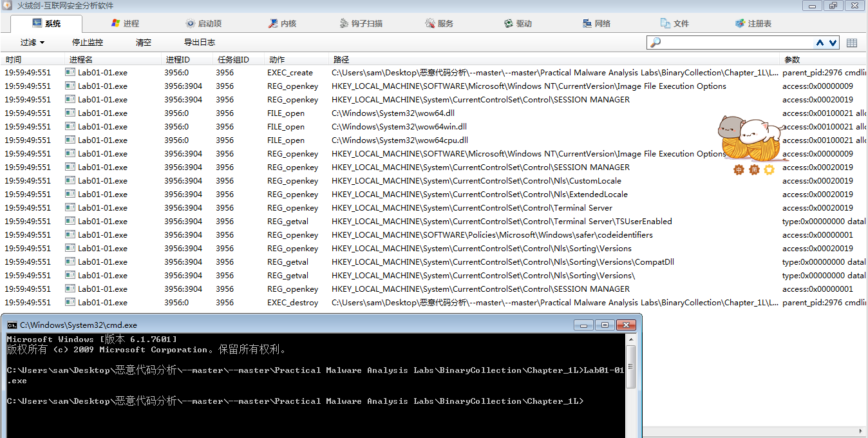Open the input method settings gear
The width and height of the screenshot is (868, 438).
pyautogui.click(x=768, y=169)
